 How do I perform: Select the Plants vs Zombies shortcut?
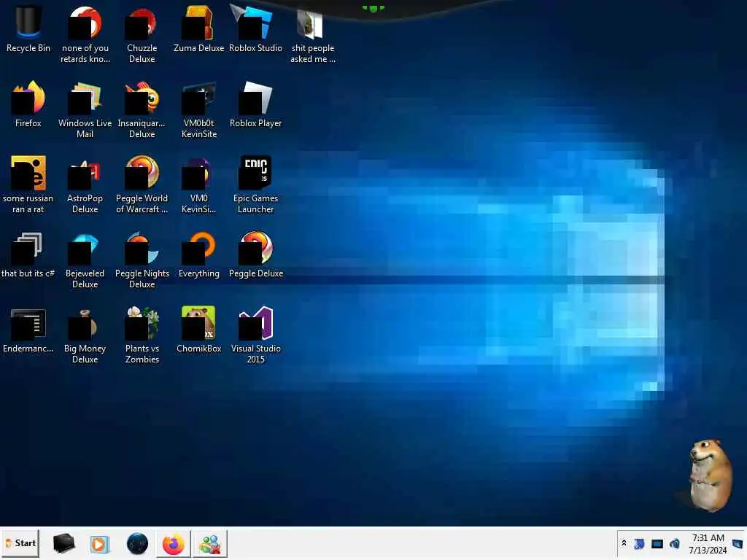(142, 335)
